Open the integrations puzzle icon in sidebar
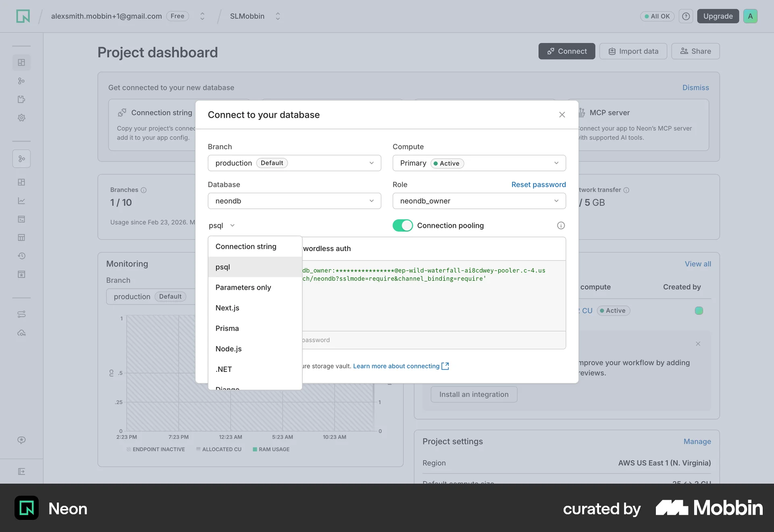 point(21,99)
